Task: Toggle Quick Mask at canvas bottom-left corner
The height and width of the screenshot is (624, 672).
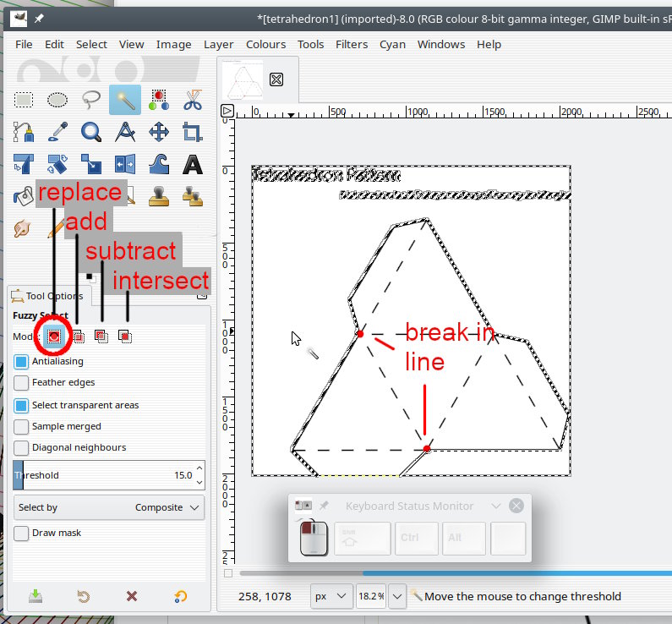Action: tap(228, 573)
